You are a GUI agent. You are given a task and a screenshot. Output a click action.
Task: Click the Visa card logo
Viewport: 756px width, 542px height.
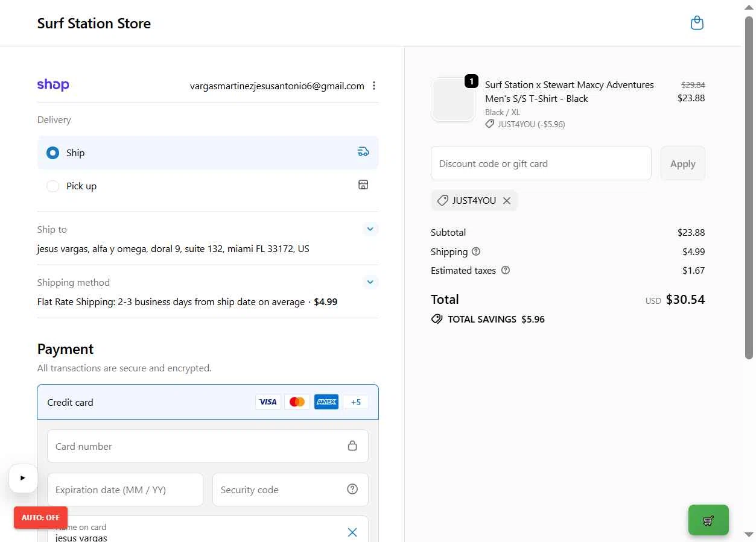(268, 402)
